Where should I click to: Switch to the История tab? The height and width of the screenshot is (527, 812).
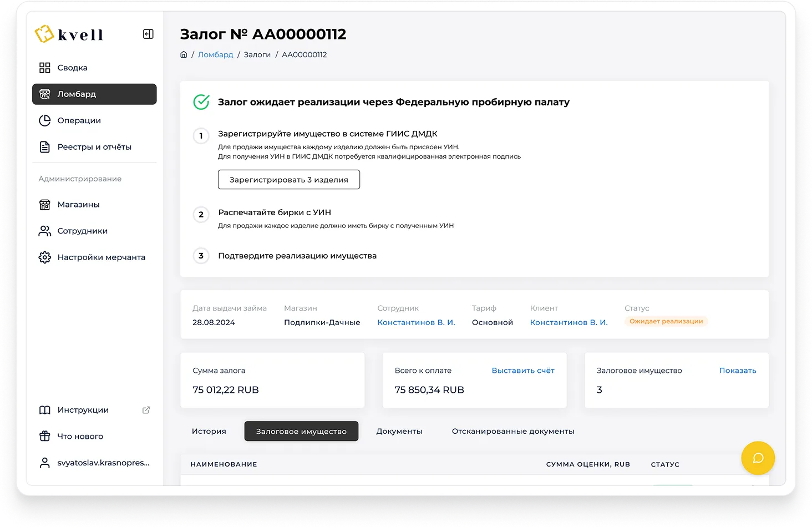(209, 431)
